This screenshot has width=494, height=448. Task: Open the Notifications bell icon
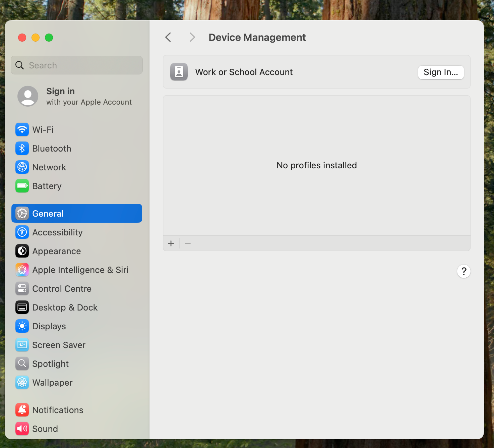click(22, 410)
